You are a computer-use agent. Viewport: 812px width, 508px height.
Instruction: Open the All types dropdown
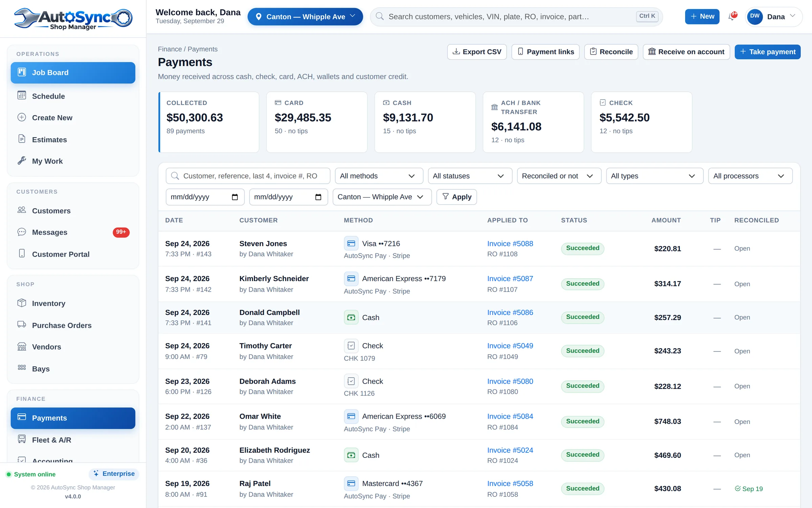pos(654,176)
